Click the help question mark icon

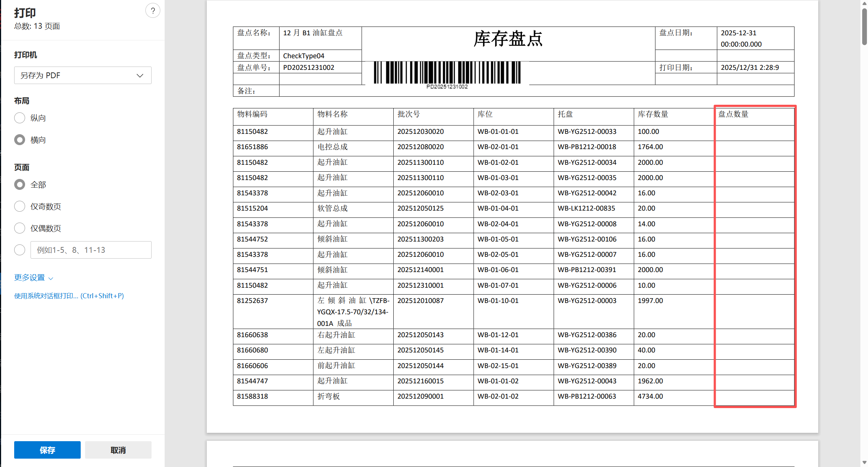pos(153,11)
